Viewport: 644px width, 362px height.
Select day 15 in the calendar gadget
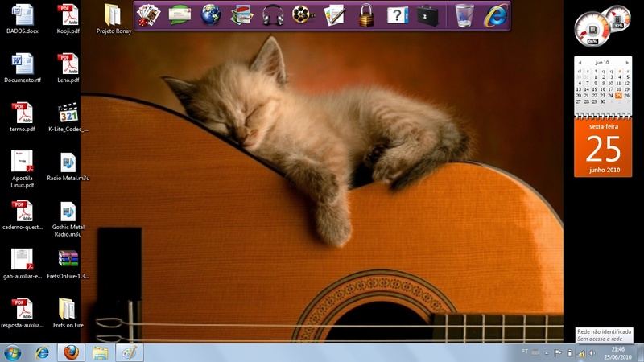point(594,89)
